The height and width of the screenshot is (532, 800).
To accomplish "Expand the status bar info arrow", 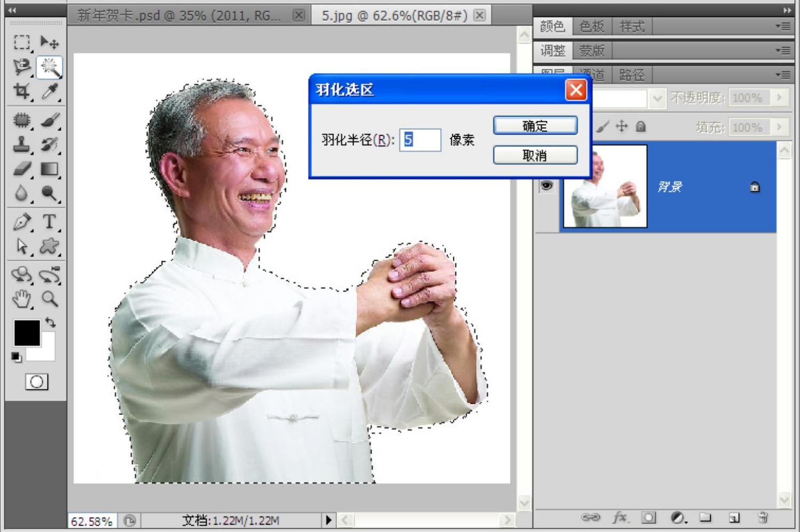I will click(328, 520).
